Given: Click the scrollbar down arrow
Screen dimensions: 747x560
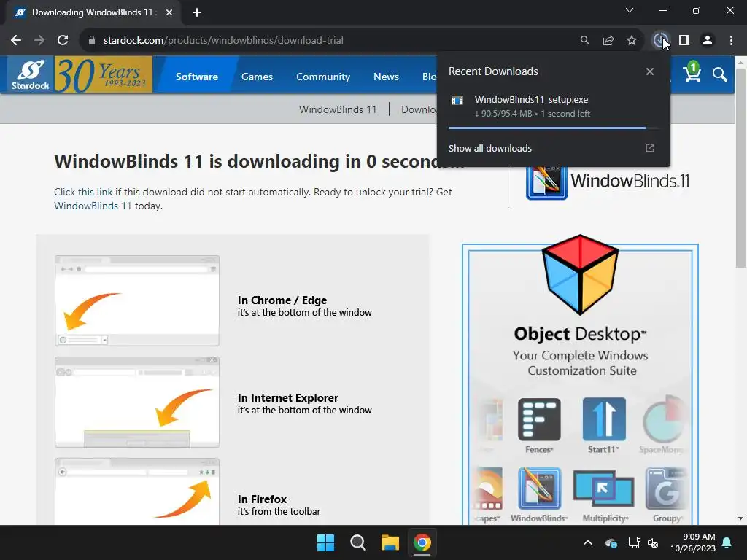Looking at the screenshot, I should coord(740,518).
